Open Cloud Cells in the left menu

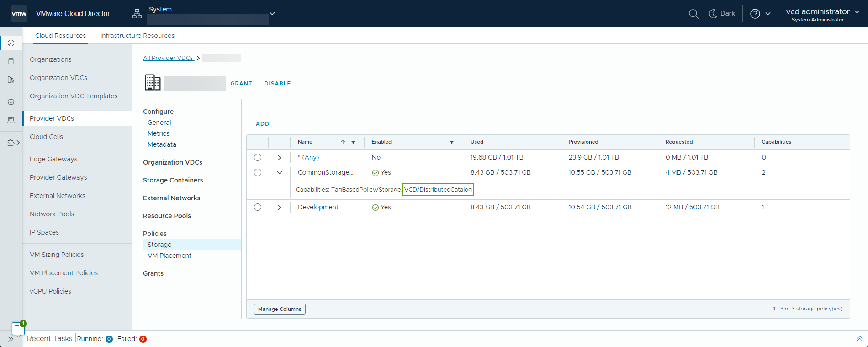46,137
